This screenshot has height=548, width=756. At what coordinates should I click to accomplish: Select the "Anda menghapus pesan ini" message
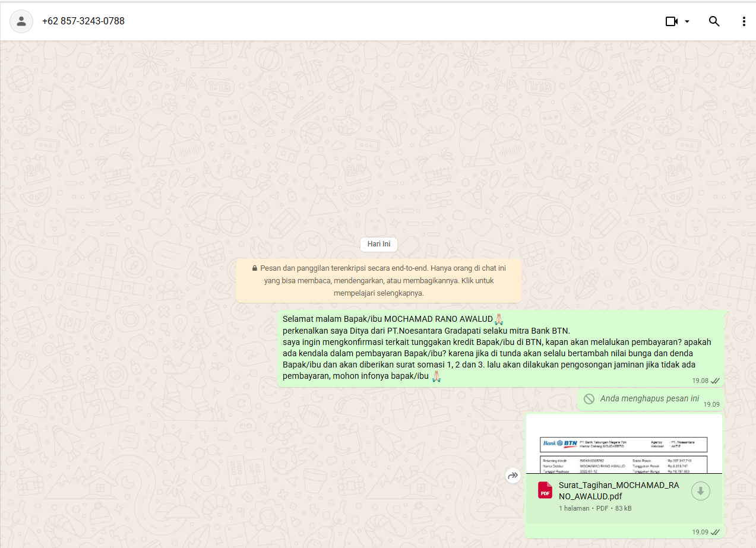coord(649,398)
